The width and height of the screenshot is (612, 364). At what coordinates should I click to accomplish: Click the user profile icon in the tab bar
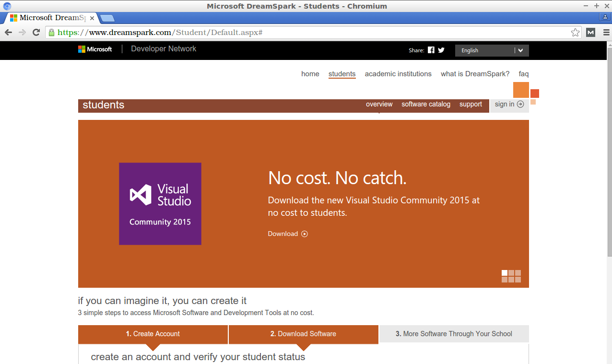point(605,17)
